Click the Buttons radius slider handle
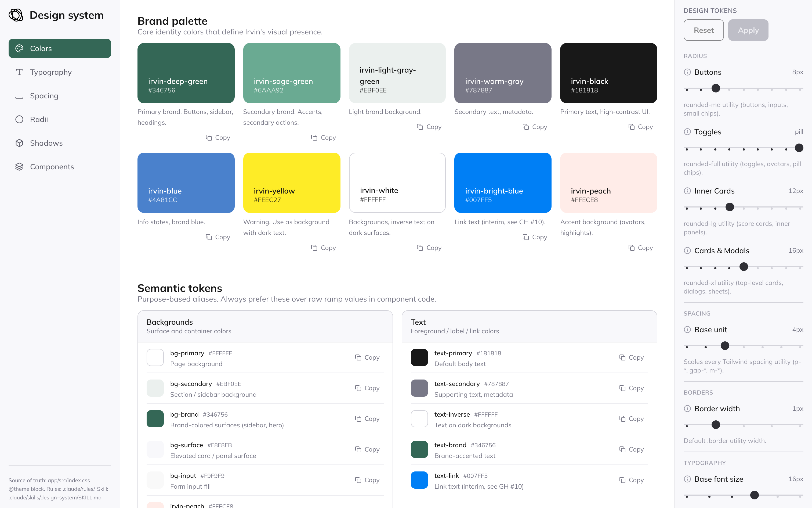Viewport: 812px width, 508px height. coord(716,88)
